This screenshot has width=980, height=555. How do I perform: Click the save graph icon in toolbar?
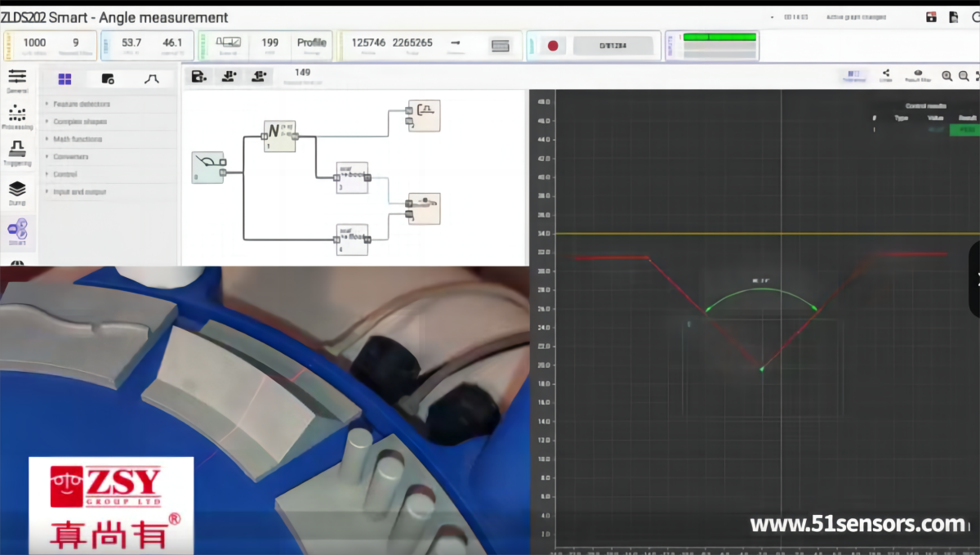point(198,77)
